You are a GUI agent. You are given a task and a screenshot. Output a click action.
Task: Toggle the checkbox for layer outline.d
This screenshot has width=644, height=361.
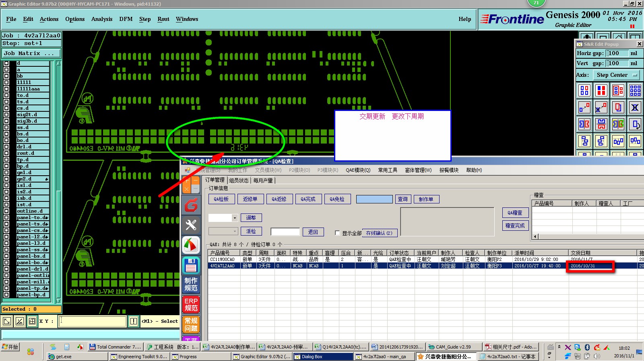point(6,211)
